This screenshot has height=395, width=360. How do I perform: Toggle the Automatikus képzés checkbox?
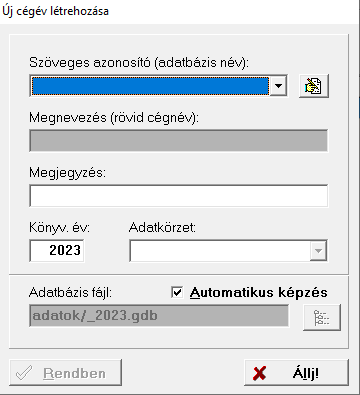[x=177, y=293]
